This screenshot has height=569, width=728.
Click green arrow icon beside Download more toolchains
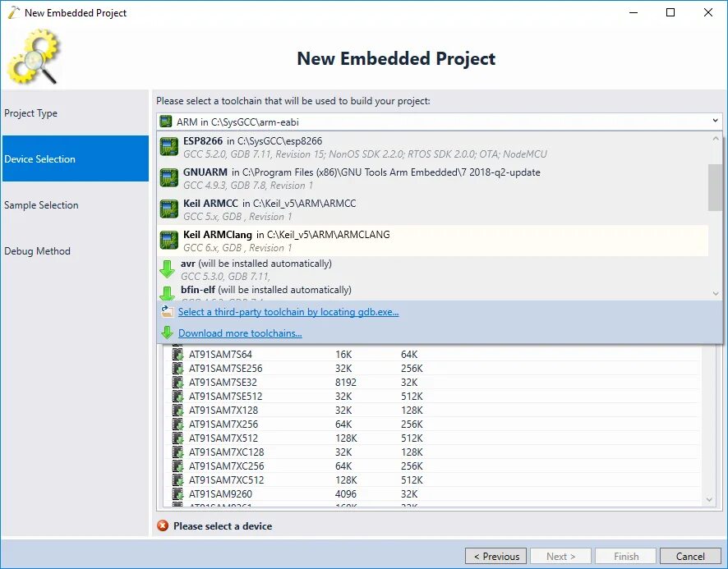tap(167, 333)
